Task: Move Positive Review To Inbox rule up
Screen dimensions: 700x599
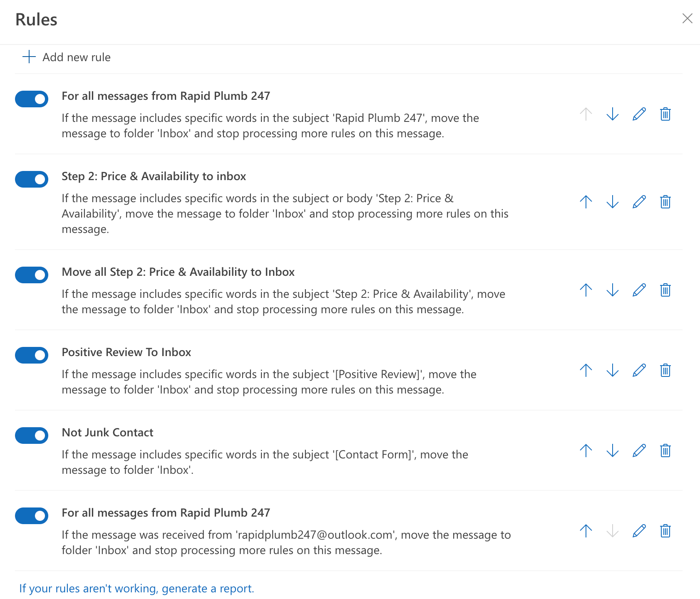Action: (x=586, y=370)
